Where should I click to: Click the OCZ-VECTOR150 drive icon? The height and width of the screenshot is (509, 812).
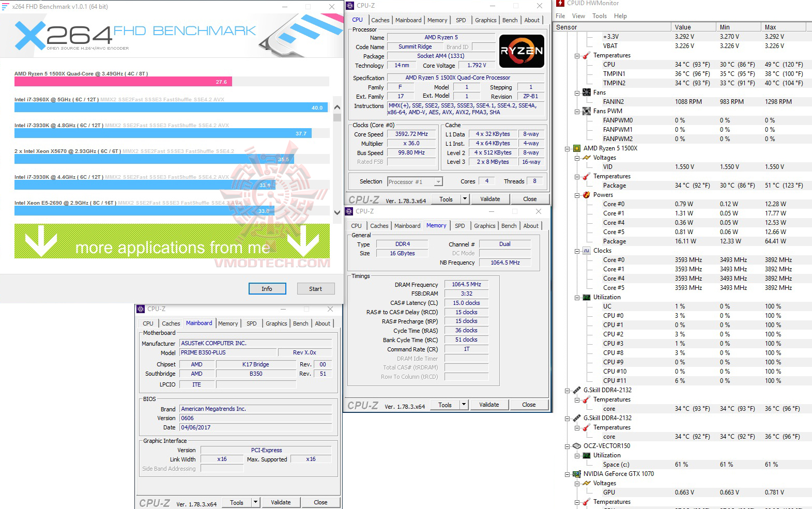577,446
